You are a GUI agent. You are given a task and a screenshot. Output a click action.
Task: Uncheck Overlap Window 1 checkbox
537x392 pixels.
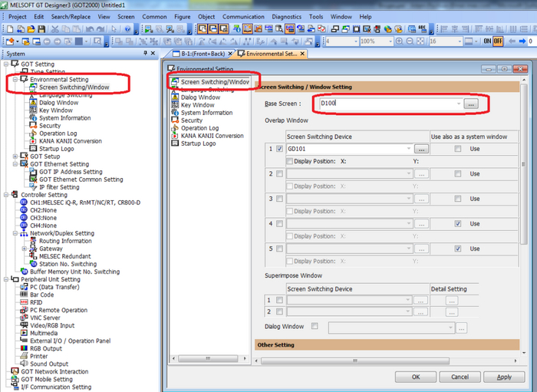(x=278, y=149)
